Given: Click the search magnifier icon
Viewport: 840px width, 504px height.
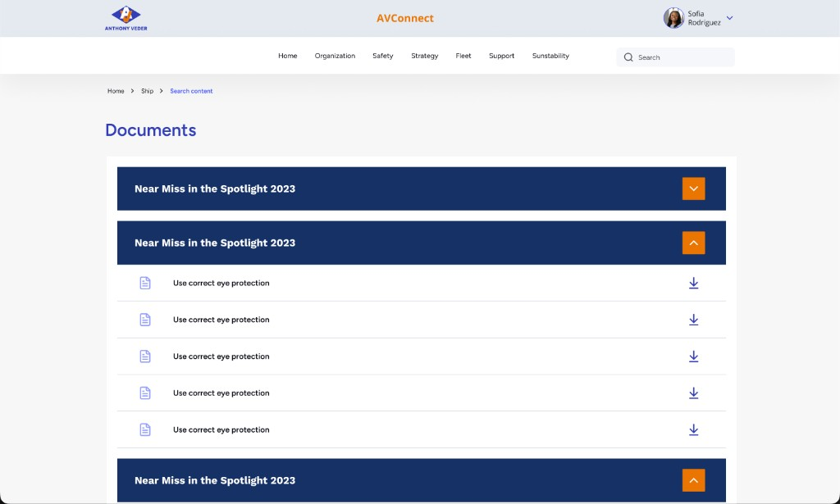Looking at the screenshot, I should pos(628,57).
